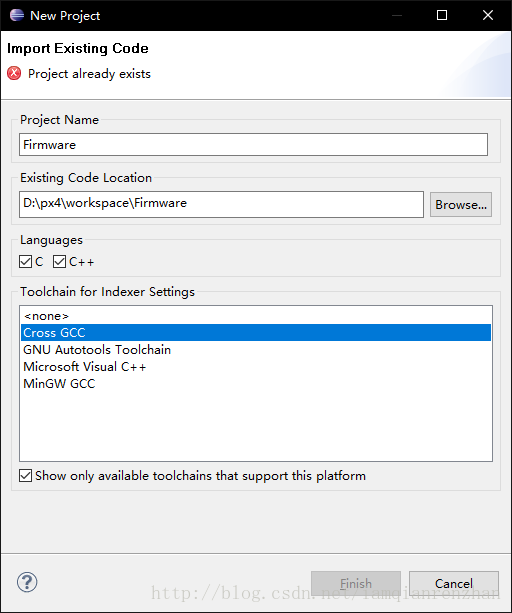
Task: Click the Project already exists error message
Action: point(89,74)
